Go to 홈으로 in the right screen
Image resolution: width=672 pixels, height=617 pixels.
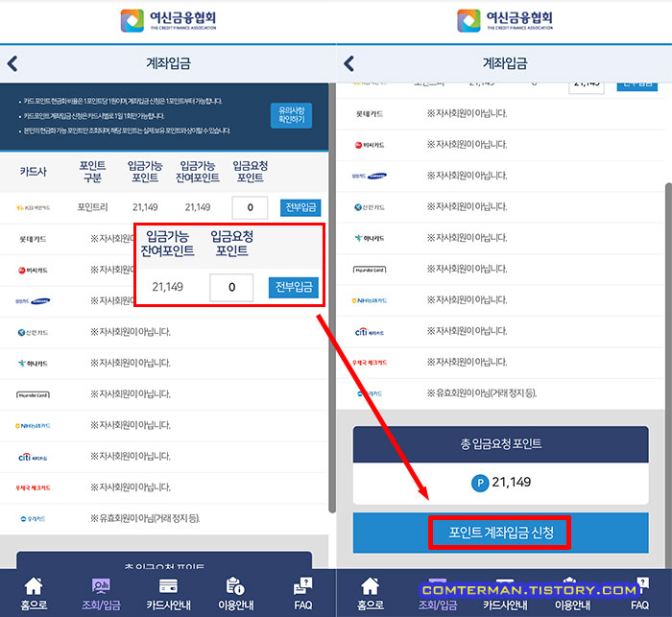(x=371, y=593)
